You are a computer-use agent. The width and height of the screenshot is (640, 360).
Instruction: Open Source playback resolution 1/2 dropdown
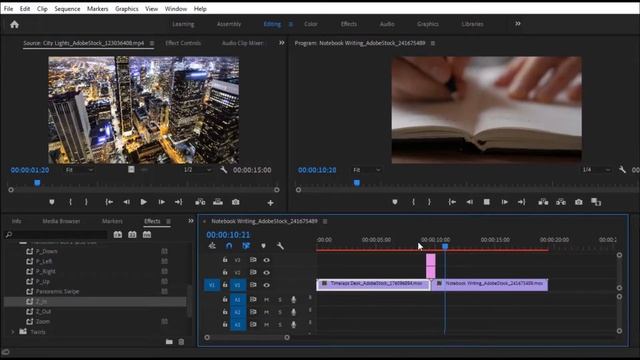click(x=198, y=170)
